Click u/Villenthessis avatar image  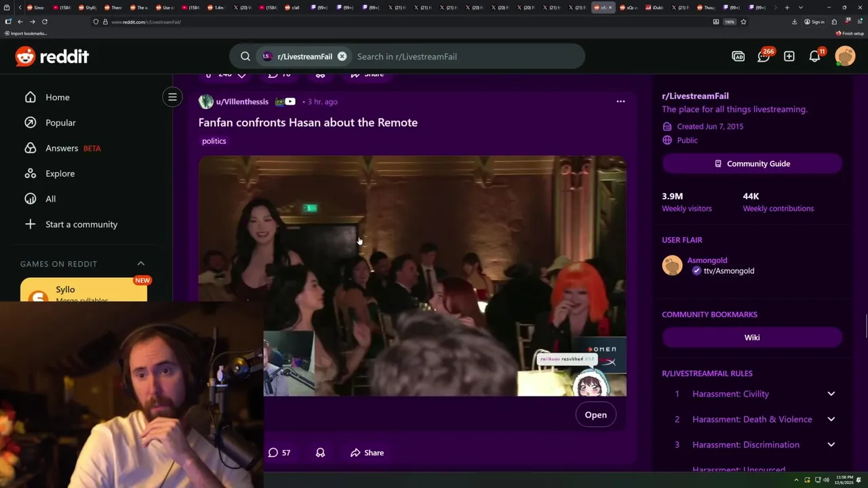click(205, 102)
